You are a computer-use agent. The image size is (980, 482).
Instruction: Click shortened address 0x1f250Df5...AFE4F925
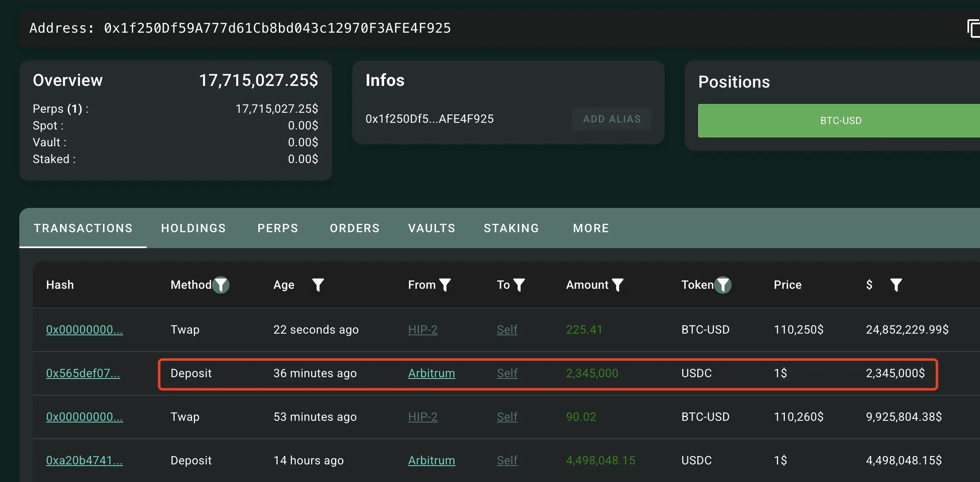click(x=429, y=119)
